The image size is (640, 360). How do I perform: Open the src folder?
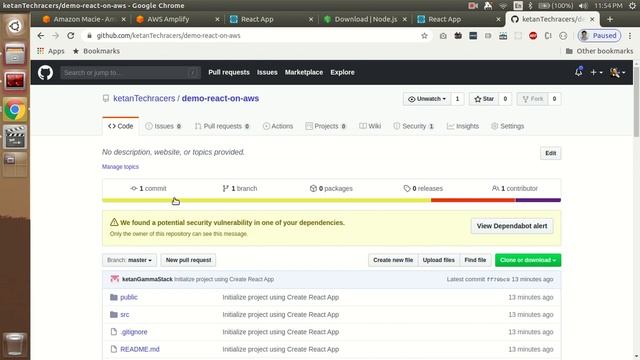point(124,315)
